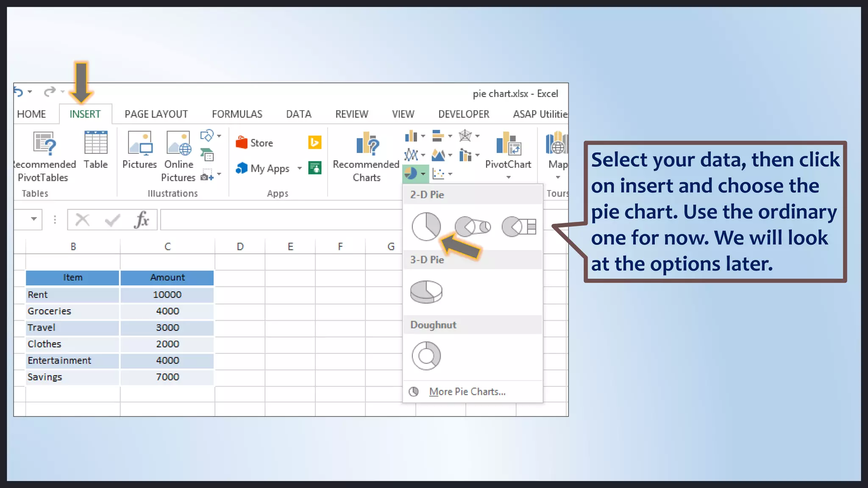The height and width of the screenshot is (488, 868).
Task: Click the Bing Maps app icon
Action: (314, 142)
